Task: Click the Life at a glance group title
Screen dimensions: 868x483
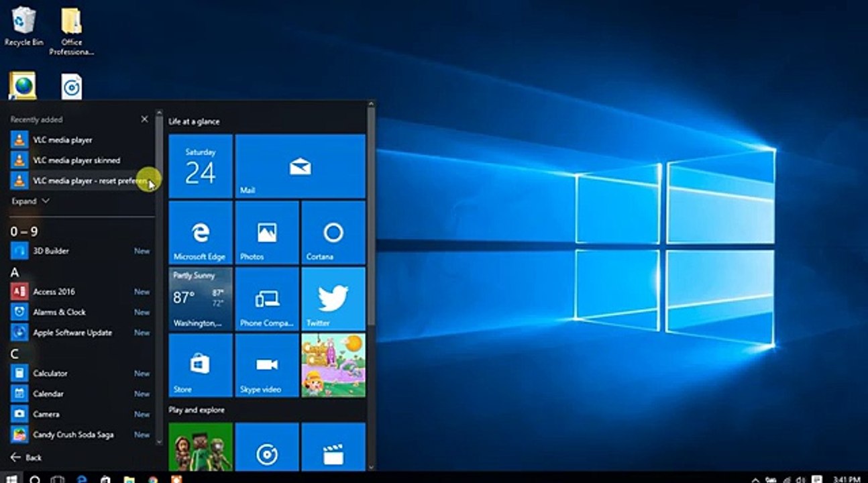Action: [x=194, y=121]
